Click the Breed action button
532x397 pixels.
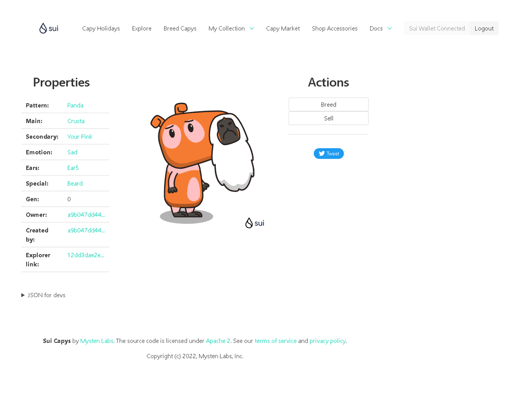[x=329, y=105]
